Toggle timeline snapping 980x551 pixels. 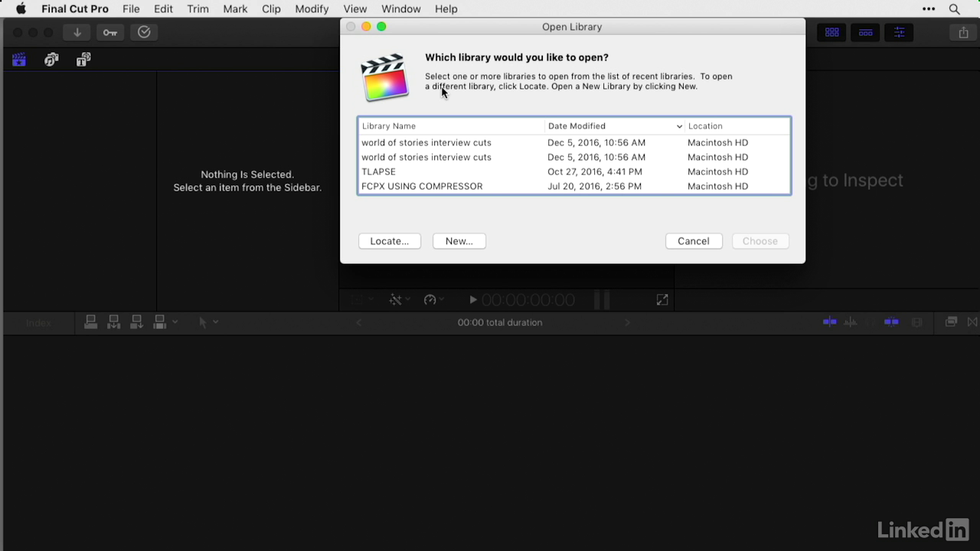click(891, 322)
